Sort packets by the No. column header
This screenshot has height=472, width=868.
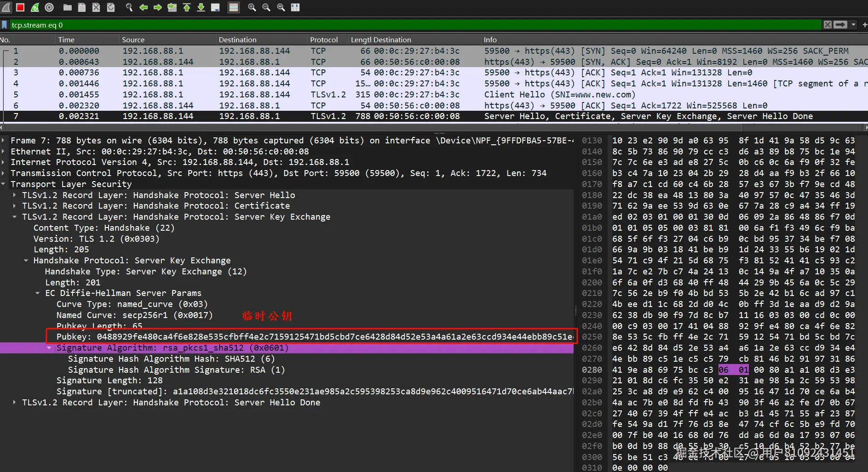point(28,40)
